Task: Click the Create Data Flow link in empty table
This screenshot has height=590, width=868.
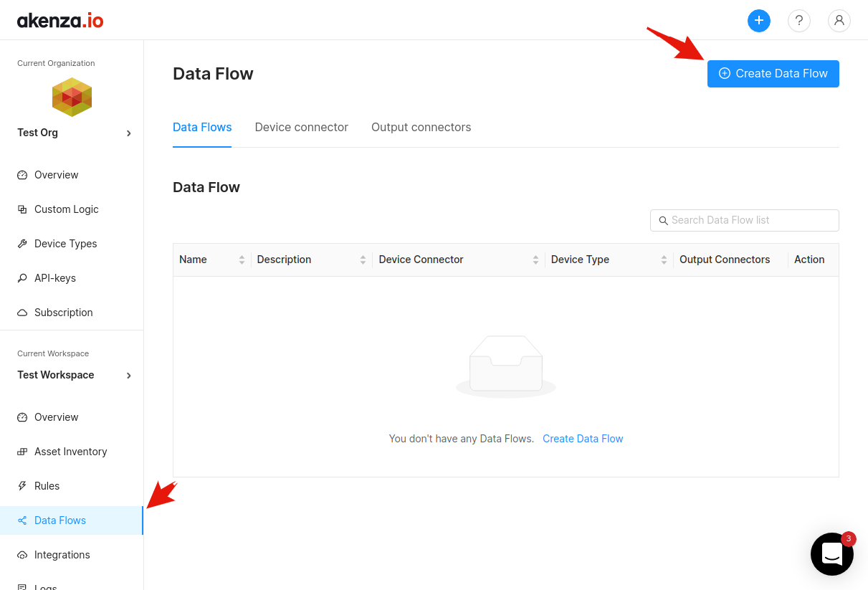Action: tap(583, 439)
